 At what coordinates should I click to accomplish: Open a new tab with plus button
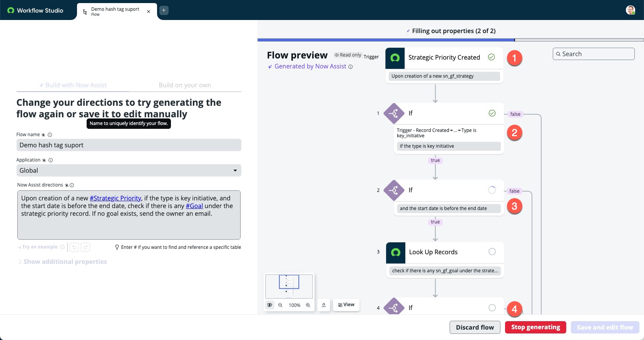point(164,10)
